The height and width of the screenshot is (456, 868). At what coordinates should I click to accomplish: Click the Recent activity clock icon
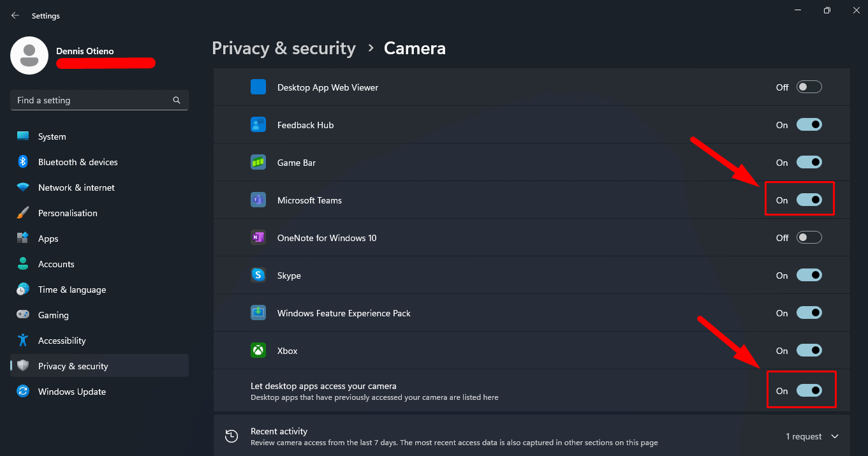click(232, 436)
